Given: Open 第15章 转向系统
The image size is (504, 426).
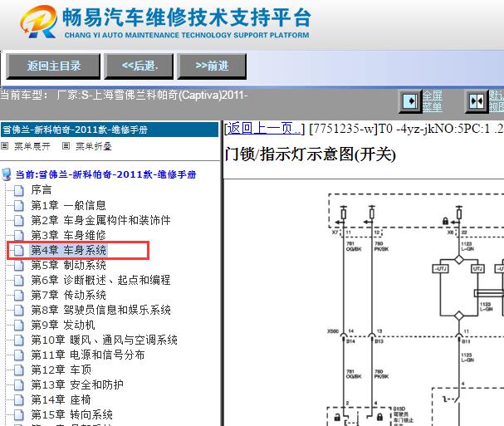Looking at the screenshot, I should click(x=71, y=414).
